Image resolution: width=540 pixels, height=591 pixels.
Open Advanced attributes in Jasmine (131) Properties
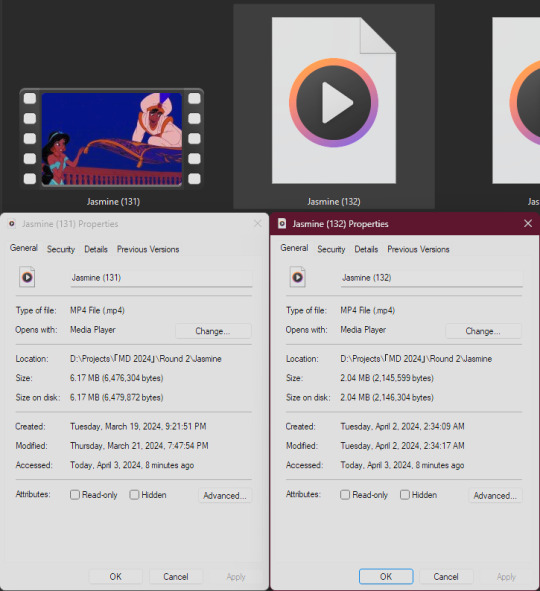point(225,495)
